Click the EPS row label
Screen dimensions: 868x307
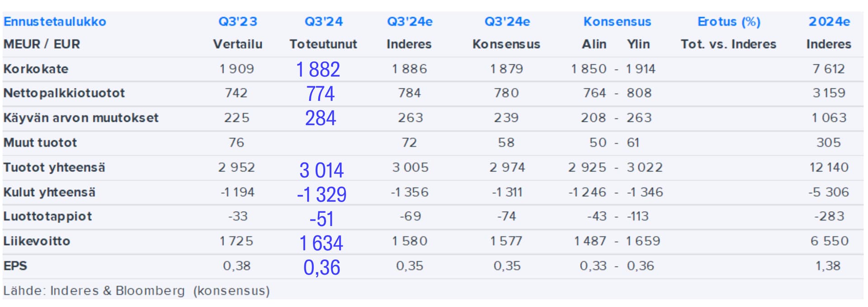(15, 266)
